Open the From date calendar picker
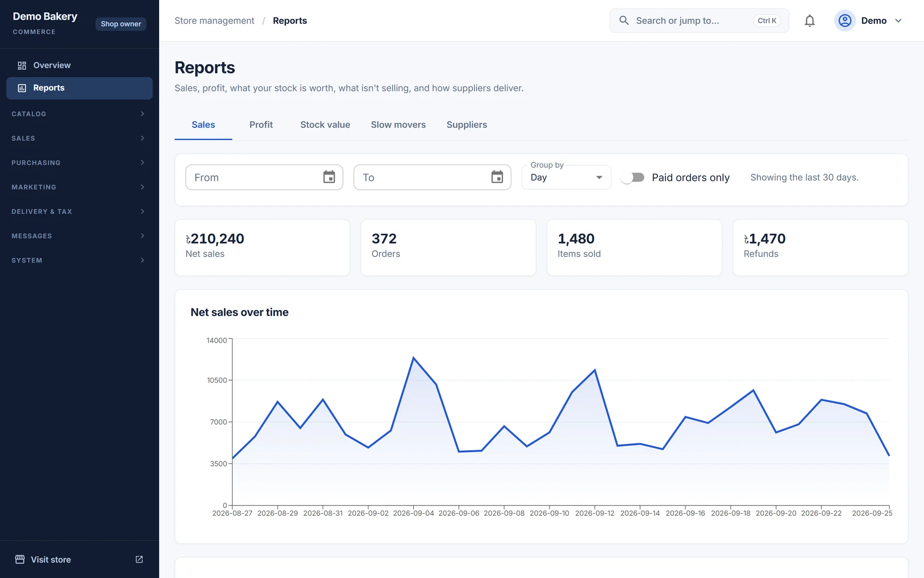The height and width of the screenshot is (578, 924). (x=329, y=177)
